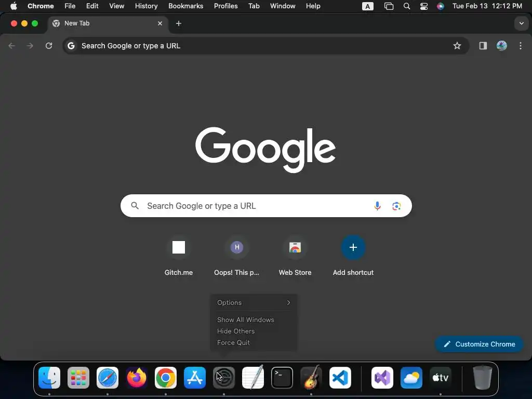Open the View menu
This screenshot has width=532, height=399.
[x=117, y=6]
